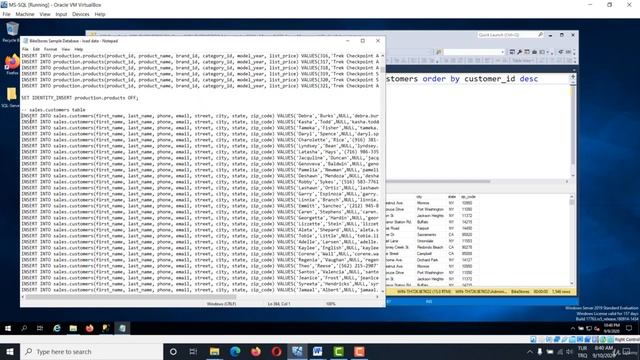This screenshot has width=640, height=360.
Task: Open VirtualBox File menu
Action: (x=7, y=14)
